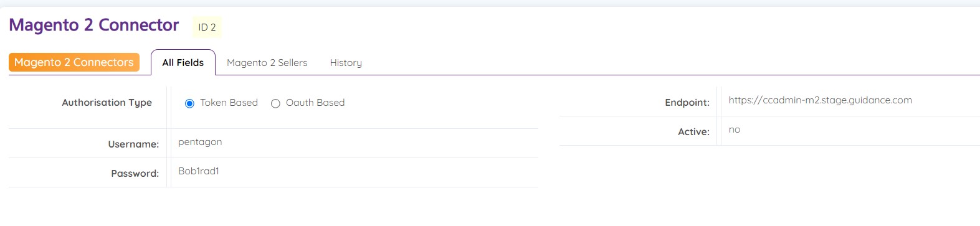
Task: Click the Endpoint field label
Action: click(687, 103)
